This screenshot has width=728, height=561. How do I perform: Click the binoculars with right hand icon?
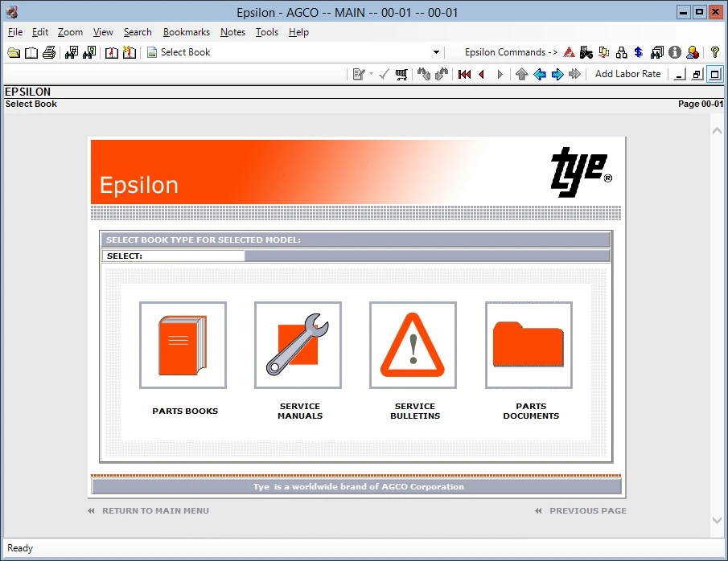(x=442, y=74)
